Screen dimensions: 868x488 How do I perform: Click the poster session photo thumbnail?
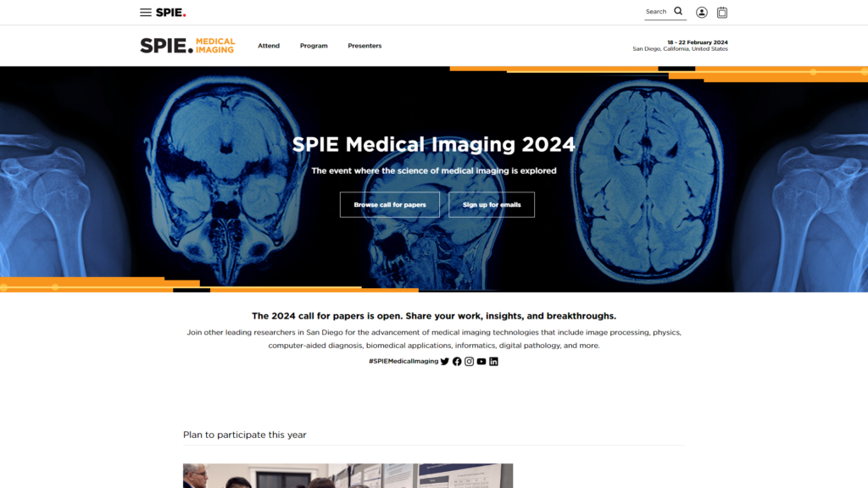click(348, 476)
